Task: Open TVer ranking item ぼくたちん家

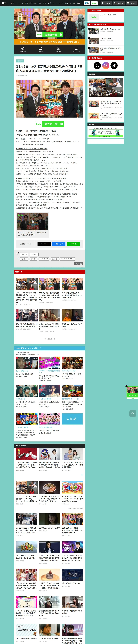Action: (27, 396)
